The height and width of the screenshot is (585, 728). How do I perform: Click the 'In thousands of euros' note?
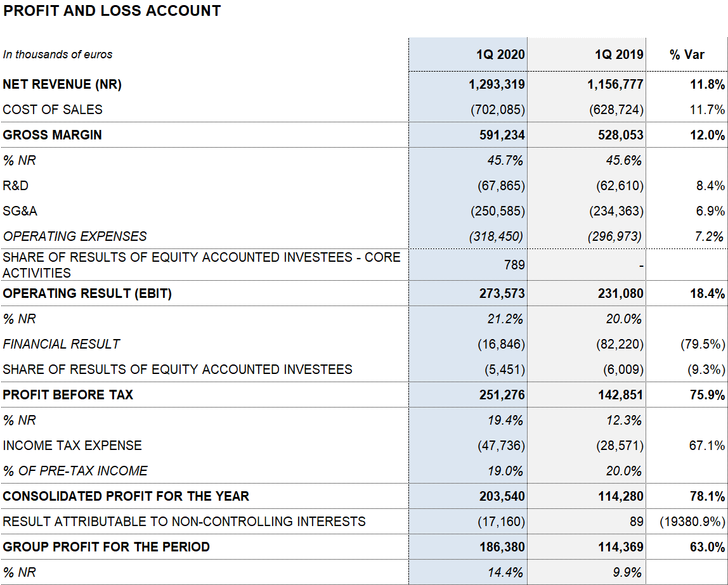(58, 55)
